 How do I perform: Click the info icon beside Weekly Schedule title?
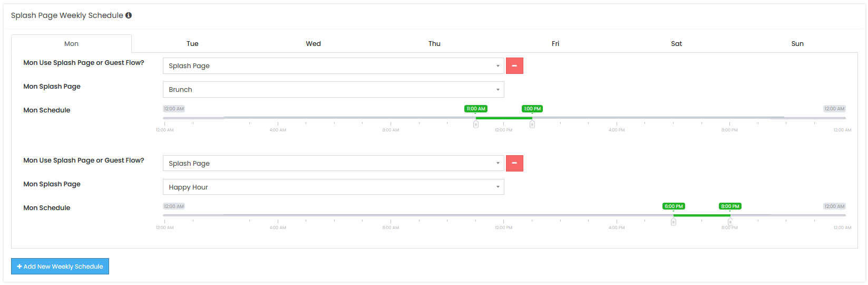tap(129, 15)
